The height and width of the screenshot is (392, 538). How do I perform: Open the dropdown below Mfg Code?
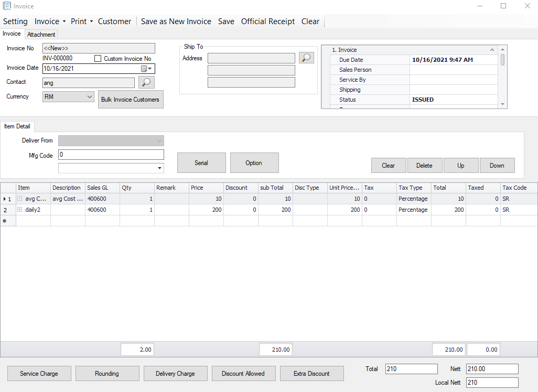[159, 168]
